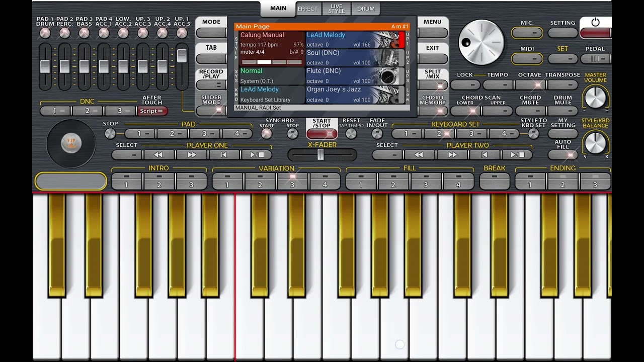Open the Flute (DNC) upper 3 sound
This screenshot has width=644, height=362.
click(355, 76)
